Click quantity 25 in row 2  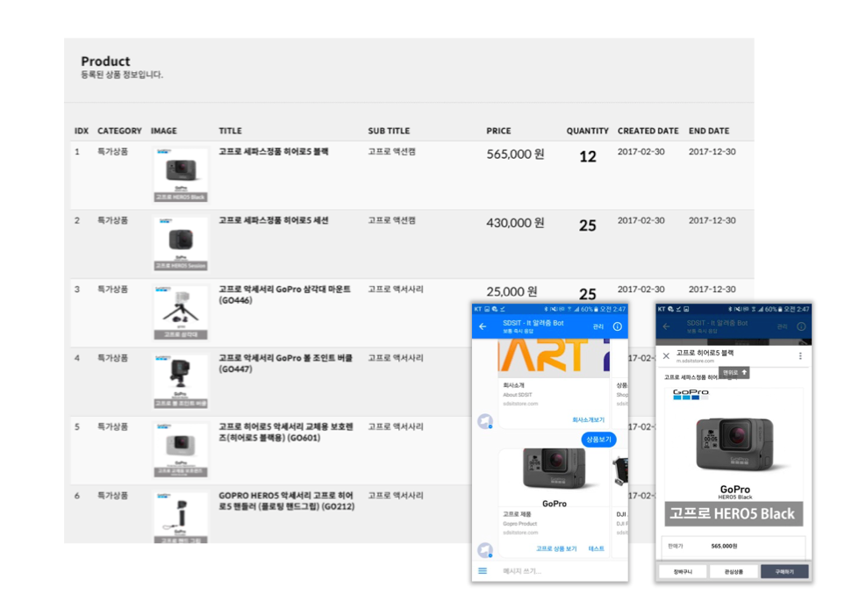[587, 226]
